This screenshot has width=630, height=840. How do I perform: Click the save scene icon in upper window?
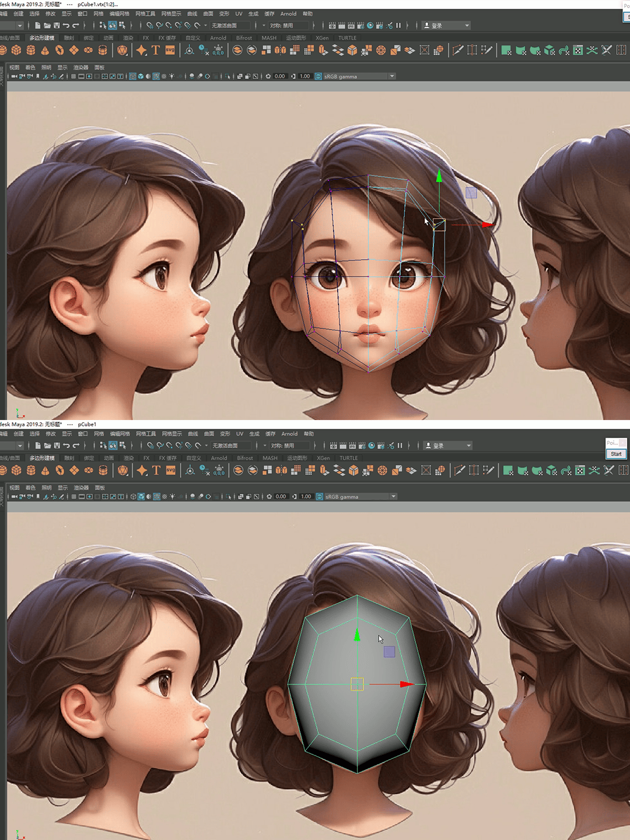(57, 26)
